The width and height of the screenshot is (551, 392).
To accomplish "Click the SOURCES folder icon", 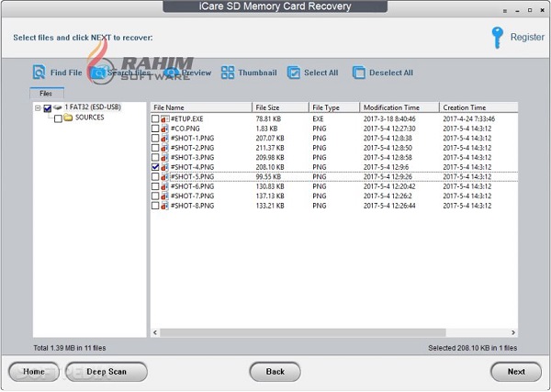I will coord(68,118).
